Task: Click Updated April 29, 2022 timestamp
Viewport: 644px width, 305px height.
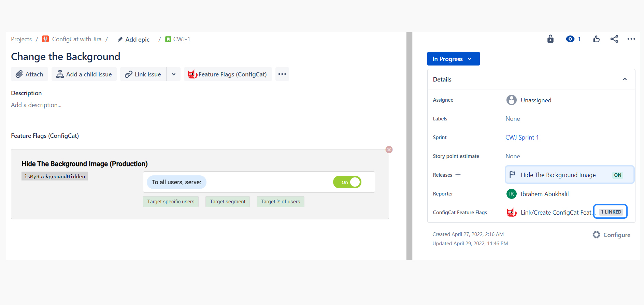Action: [x=470, y=244]
